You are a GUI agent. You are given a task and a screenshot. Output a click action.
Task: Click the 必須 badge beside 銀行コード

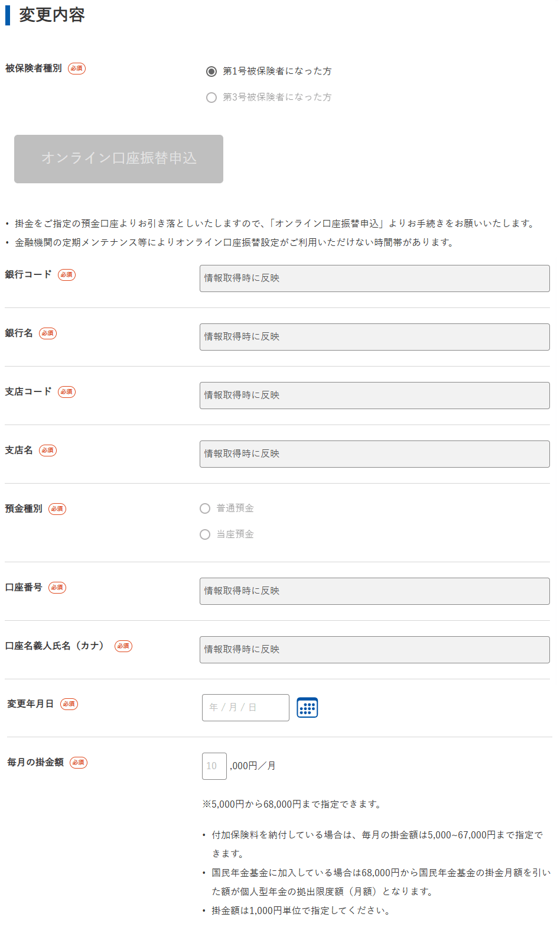click(67, 275)
